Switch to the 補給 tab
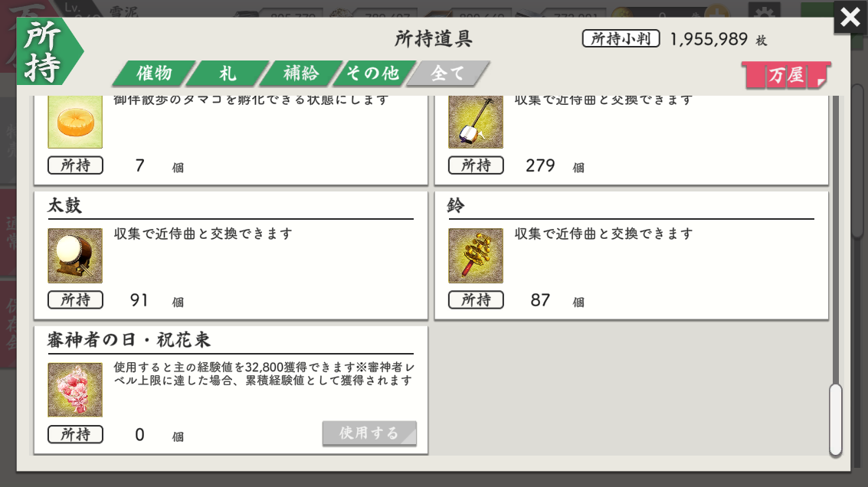Screen dimensions: 868x487 (x=300, y=73)
